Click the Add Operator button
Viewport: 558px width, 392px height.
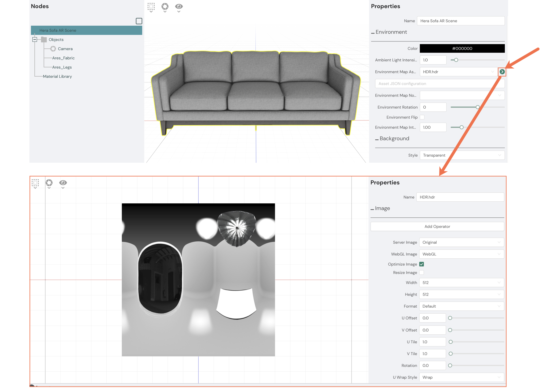(x=437, y=226)
